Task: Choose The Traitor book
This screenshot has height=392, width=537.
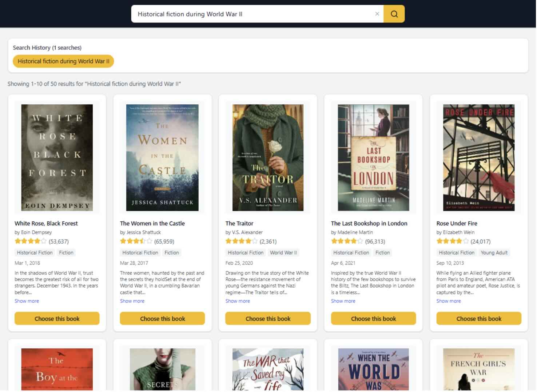Action: 268,319
